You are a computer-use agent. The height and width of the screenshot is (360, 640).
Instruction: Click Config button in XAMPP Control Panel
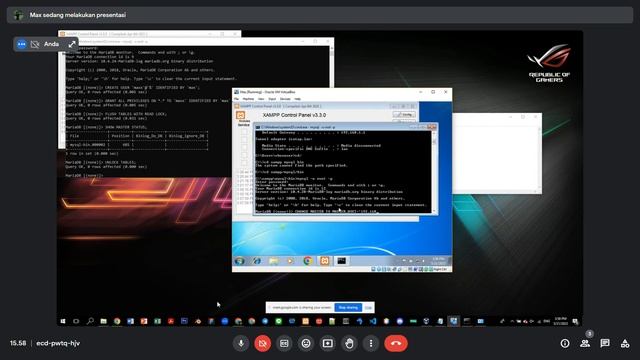click(x=404, y=115)
